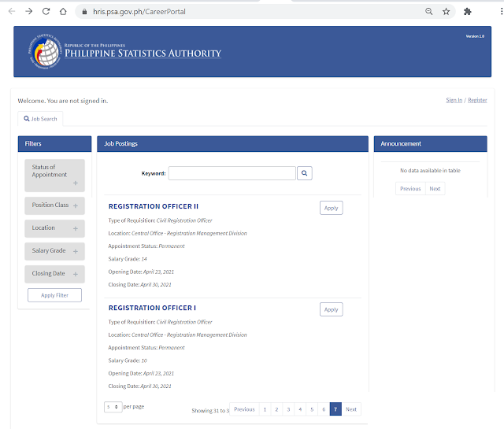Click 'Welcome. You are not signed in.' text

63,101
